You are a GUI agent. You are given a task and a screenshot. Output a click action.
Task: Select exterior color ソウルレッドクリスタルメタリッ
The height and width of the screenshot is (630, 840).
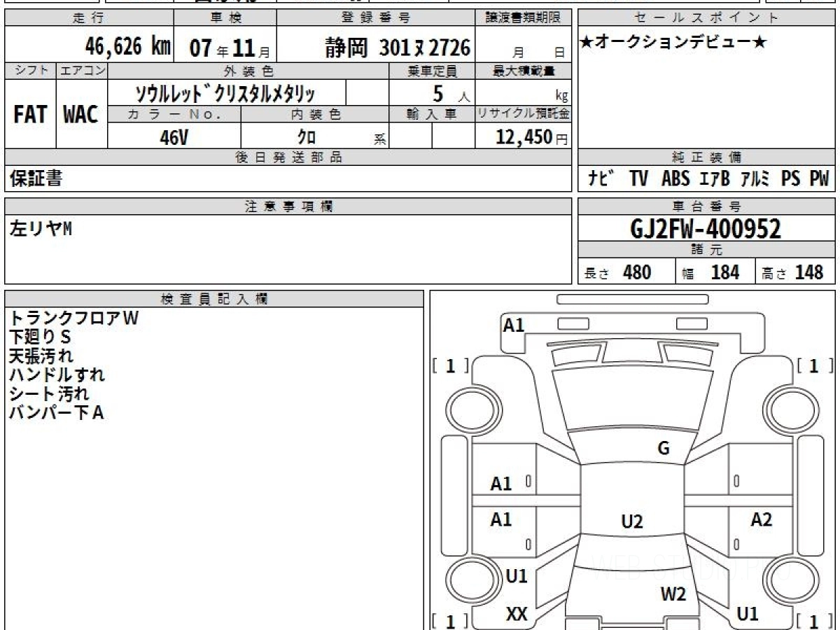point(225,93)
